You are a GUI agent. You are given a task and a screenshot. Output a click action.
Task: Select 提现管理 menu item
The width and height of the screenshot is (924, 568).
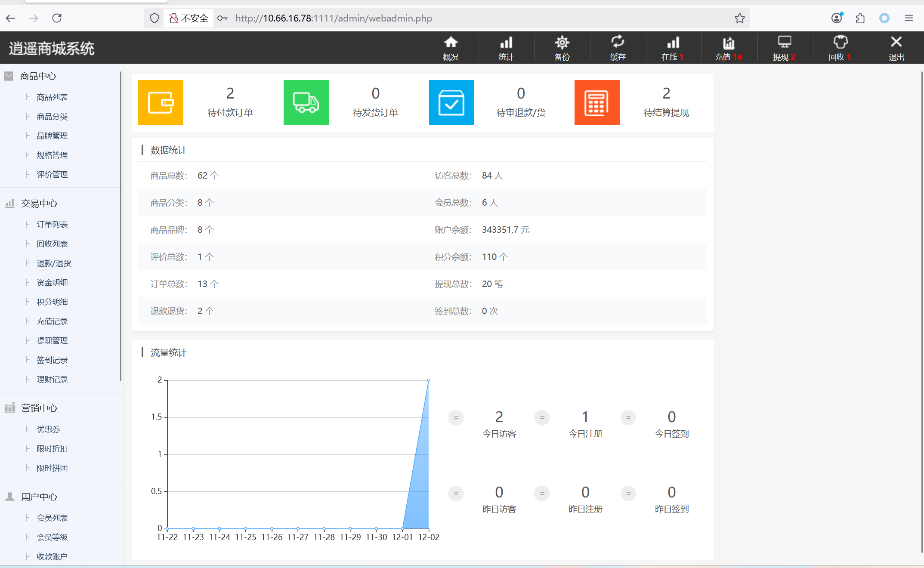click(x=52, y=341)
